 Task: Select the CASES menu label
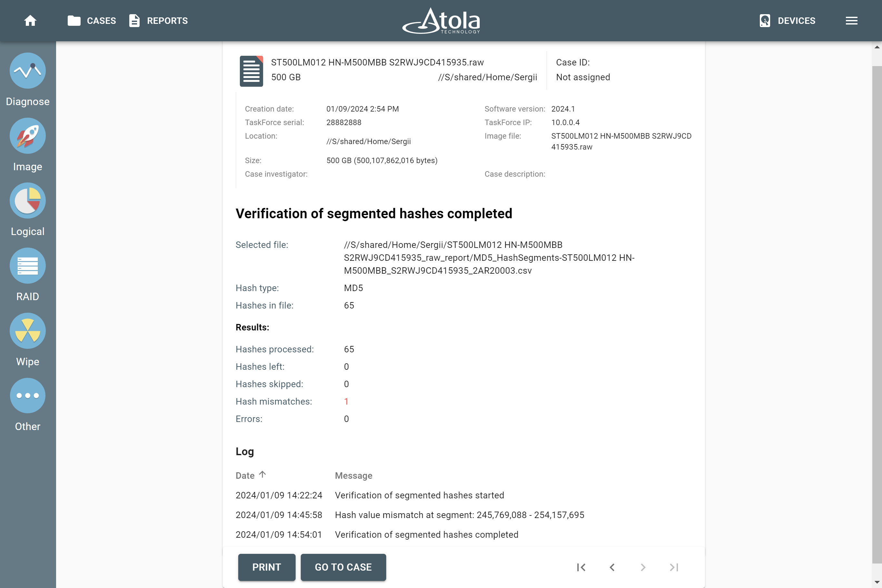click(x=101, y=21)
